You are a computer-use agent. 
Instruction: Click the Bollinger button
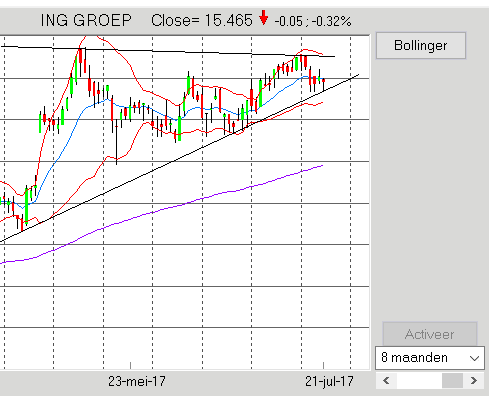coord(421,46)
